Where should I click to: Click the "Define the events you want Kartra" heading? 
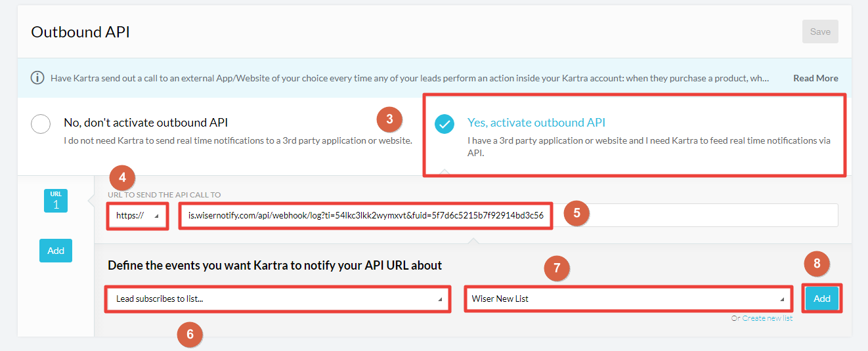274,265
